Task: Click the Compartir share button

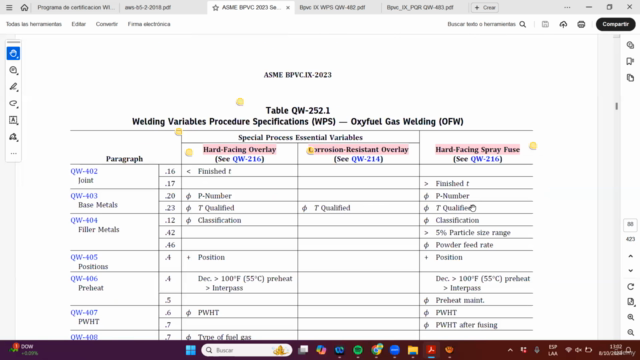Action: tap(616, 24)
